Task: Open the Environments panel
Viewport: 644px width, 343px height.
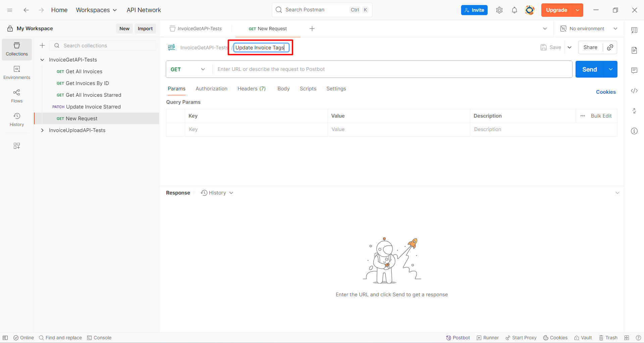Action: 16,72
